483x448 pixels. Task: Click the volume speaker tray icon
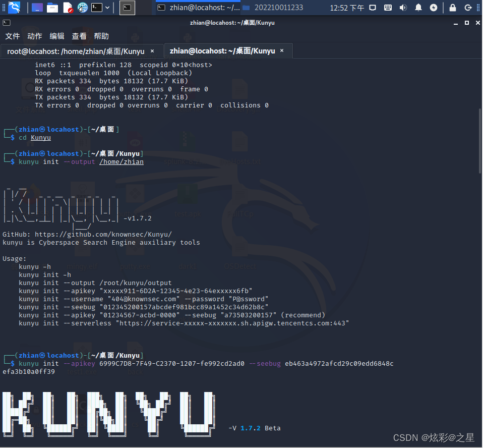click(403, 8)
